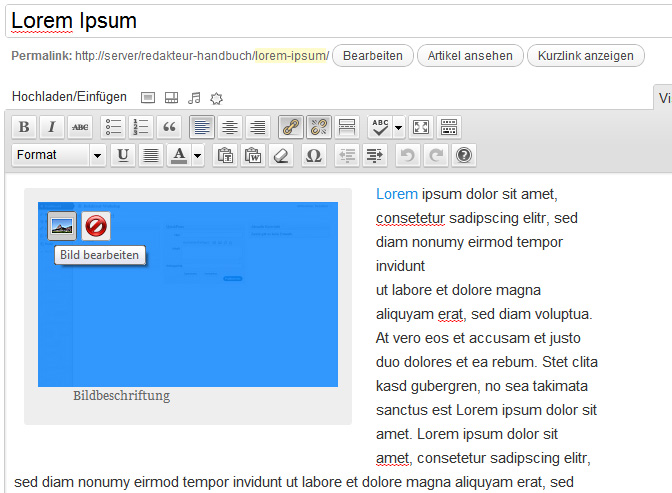Viewport: 672px width, 493px height.
Task: Click the insert link chain icon
Action: 291,127
